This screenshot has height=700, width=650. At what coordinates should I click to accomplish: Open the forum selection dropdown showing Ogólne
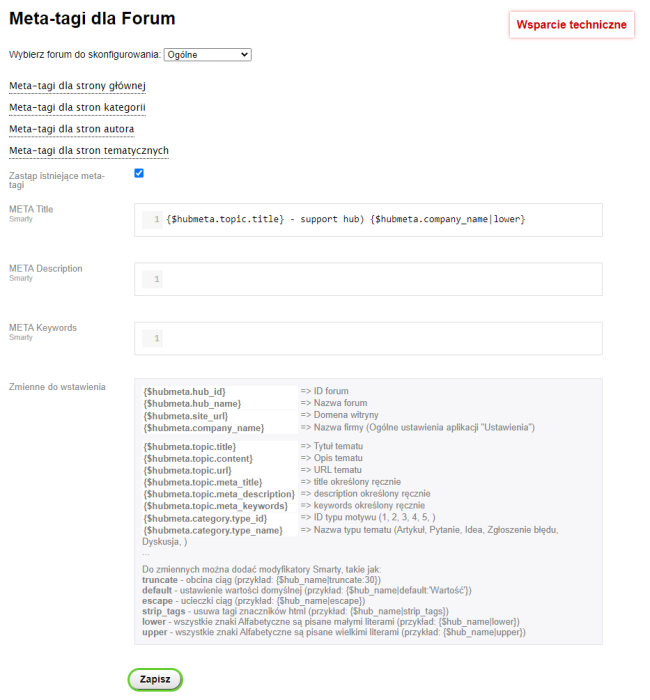(x=208, y=54)
